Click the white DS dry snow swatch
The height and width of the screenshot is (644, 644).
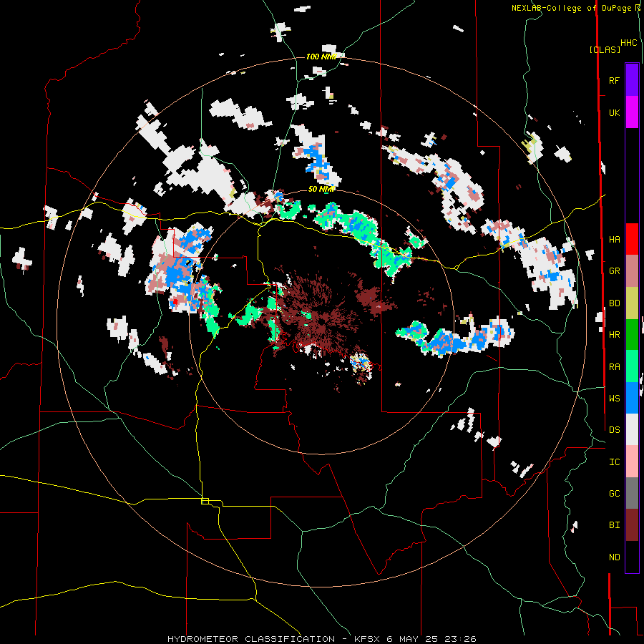pyautogui.click(x=632, y=429)
